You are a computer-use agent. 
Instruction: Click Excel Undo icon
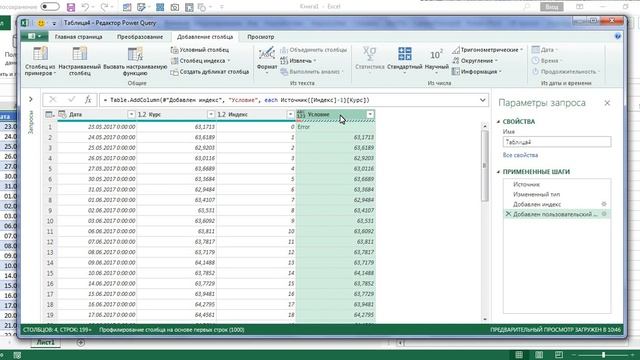(85, 7)
